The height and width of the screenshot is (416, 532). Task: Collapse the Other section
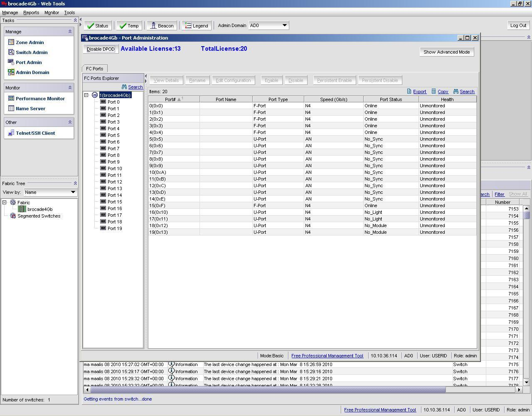tap(70, 122)
